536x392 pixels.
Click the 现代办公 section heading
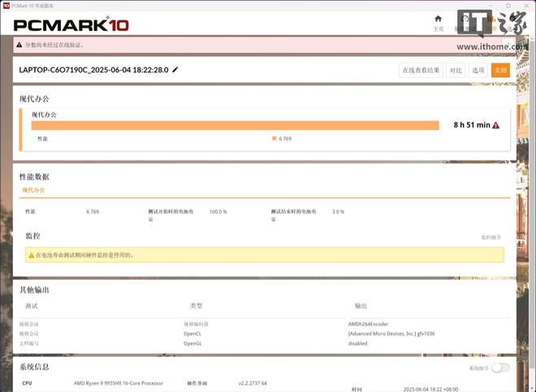(34, 99)
